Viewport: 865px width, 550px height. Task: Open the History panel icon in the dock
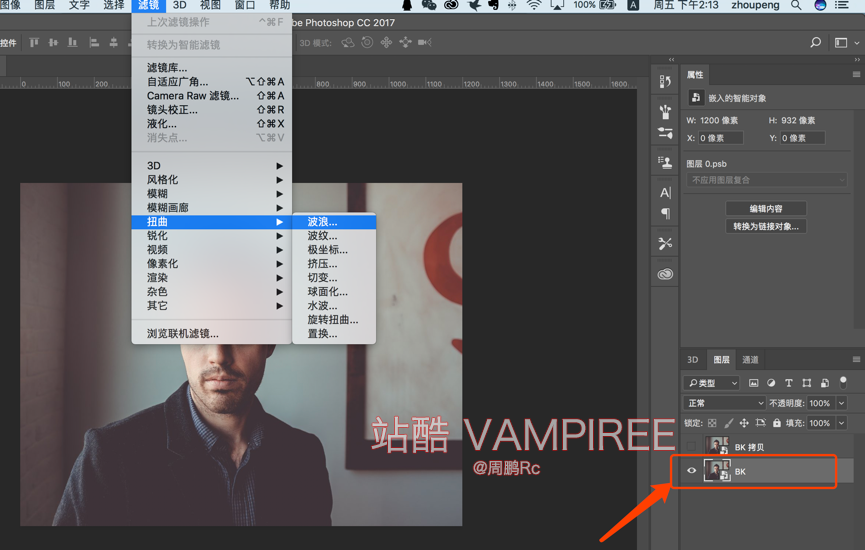[x=665, y=82]
